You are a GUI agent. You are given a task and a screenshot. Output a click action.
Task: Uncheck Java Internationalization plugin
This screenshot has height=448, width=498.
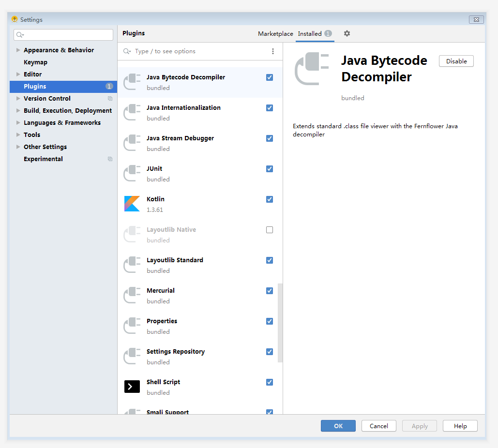click(x=270, y=108)
